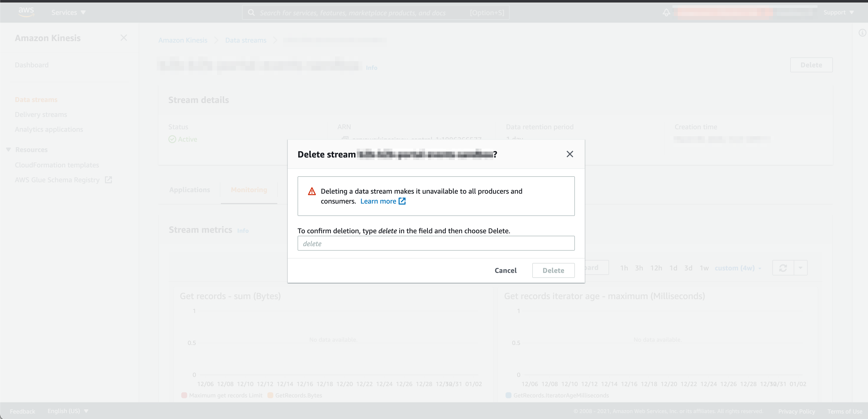Copy the ARN using copy icon
This screenshot has width=868, height=419.
(345, 138)
